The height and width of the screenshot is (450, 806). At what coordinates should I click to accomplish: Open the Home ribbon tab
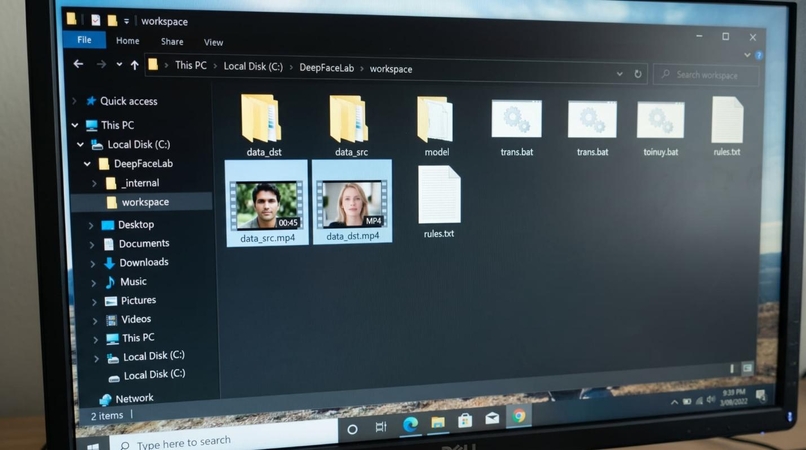tap(127, 41)
